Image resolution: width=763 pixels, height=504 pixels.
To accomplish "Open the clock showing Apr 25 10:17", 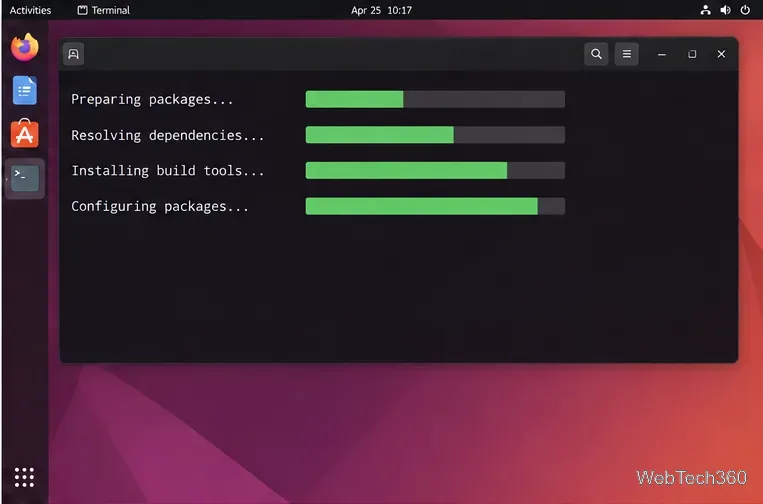I will pos(382,10).
